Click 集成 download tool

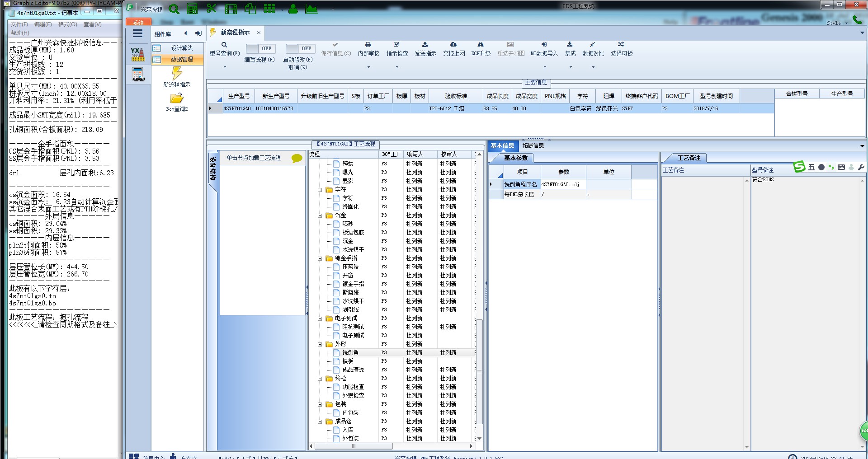click(570, 49)
